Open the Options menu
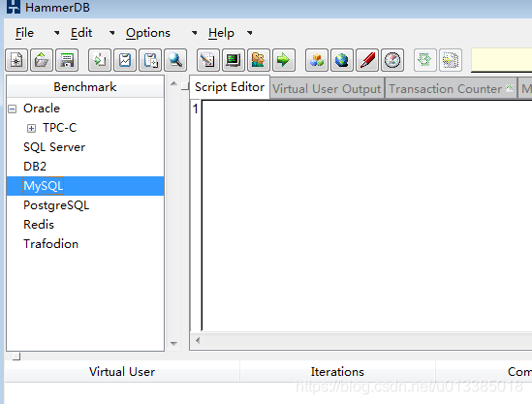The image size is (532, 404). (148, 33)
